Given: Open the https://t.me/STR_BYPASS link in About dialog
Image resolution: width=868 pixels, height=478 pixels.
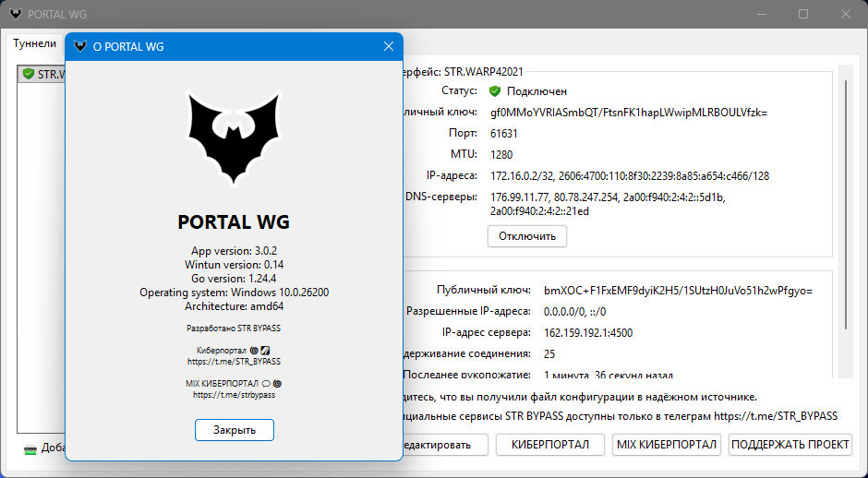Looking at the screenshot, I should coord(235,361).
